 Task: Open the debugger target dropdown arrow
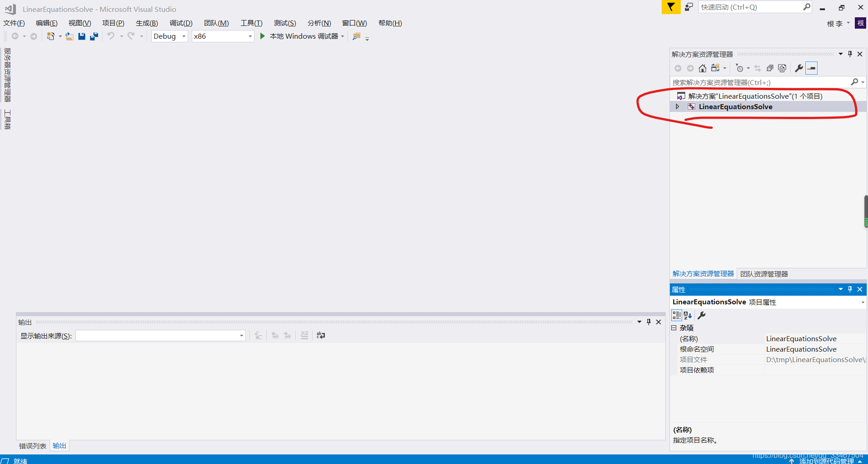click(x=343, y=36)
